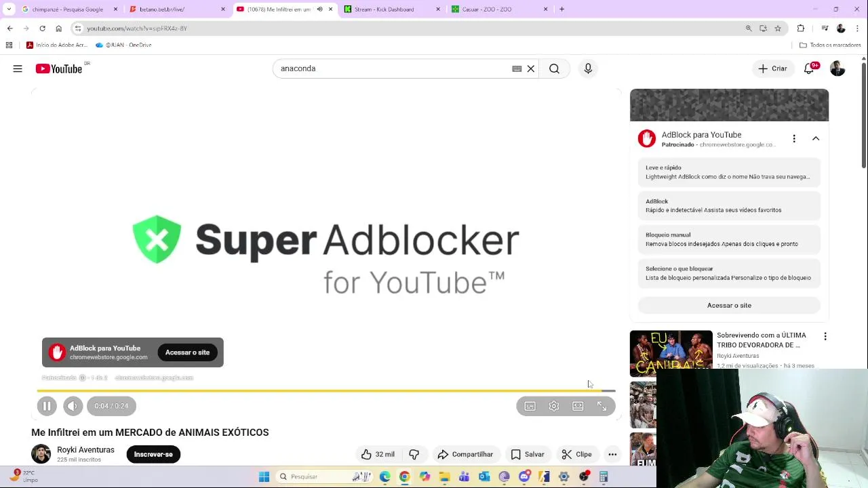Clear the 'anaconda' search text
Screen dimensions: 868x488
(x=531, y=68)
